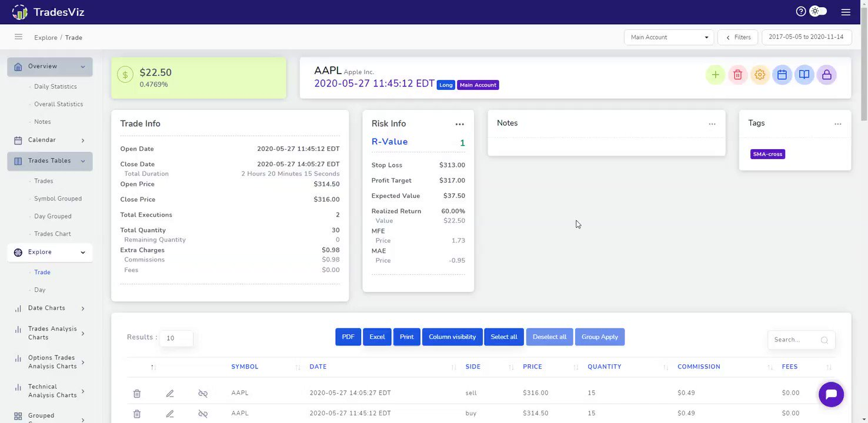The image size is (868, 423).
Task: Unlink the AAPL sell execution
Action: (x=203, y=393)
